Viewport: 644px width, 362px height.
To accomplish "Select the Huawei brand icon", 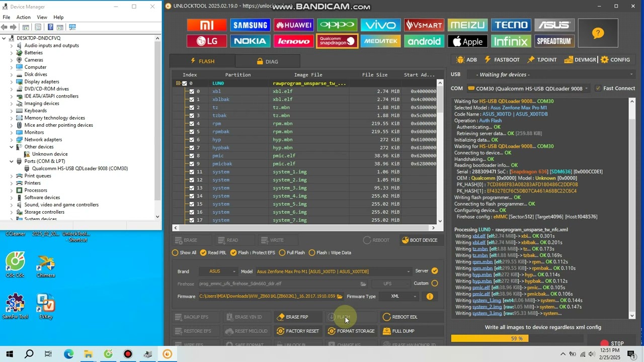I will [294, 25].
